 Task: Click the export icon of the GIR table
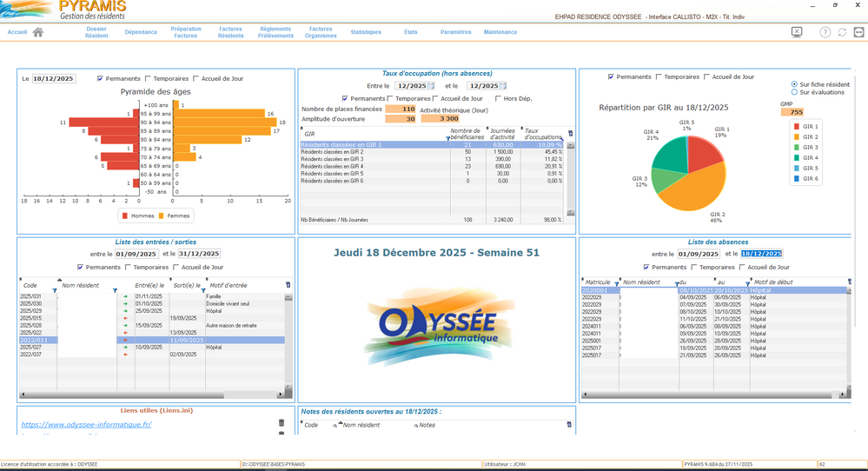pyautogui.click(x=570, y=134)
